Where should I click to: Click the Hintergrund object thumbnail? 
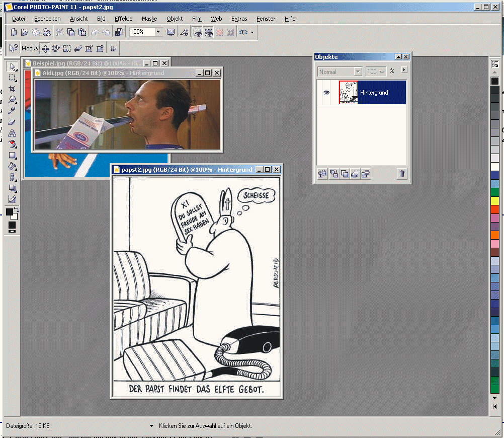pyautogui.click(x=349, y=92)
